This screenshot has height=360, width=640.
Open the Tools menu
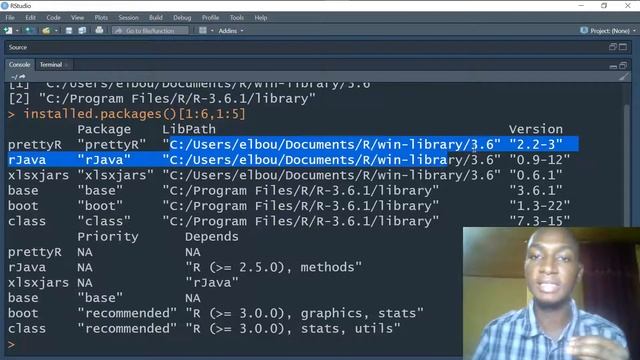point(237,18)
